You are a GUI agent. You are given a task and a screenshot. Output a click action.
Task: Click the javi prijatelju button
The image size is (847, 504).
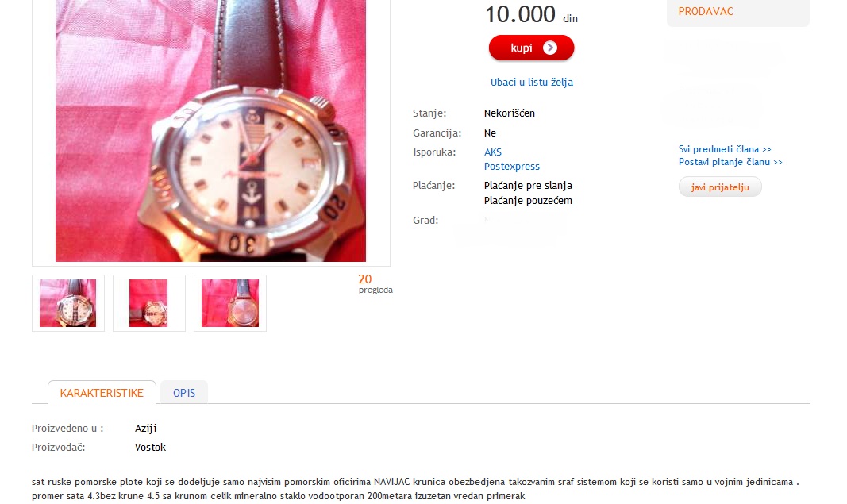pos(720,187)
